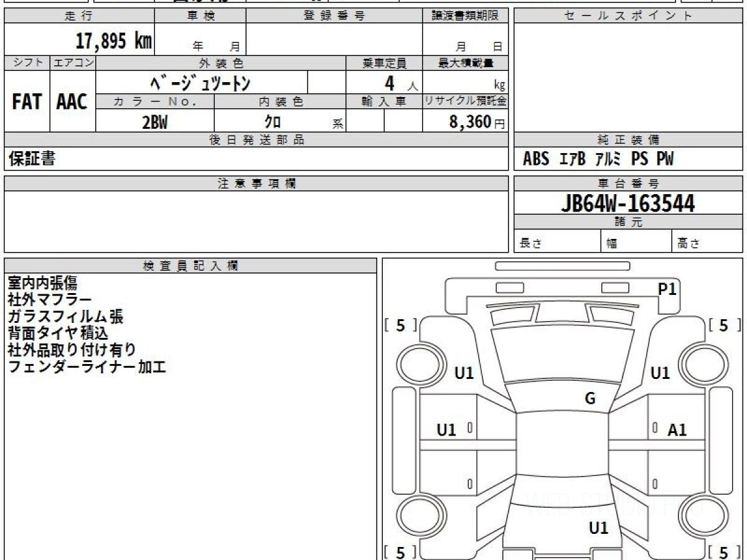Click the 最大積載量 header
The image size is (747, 560).
click(x=466, y=63)
